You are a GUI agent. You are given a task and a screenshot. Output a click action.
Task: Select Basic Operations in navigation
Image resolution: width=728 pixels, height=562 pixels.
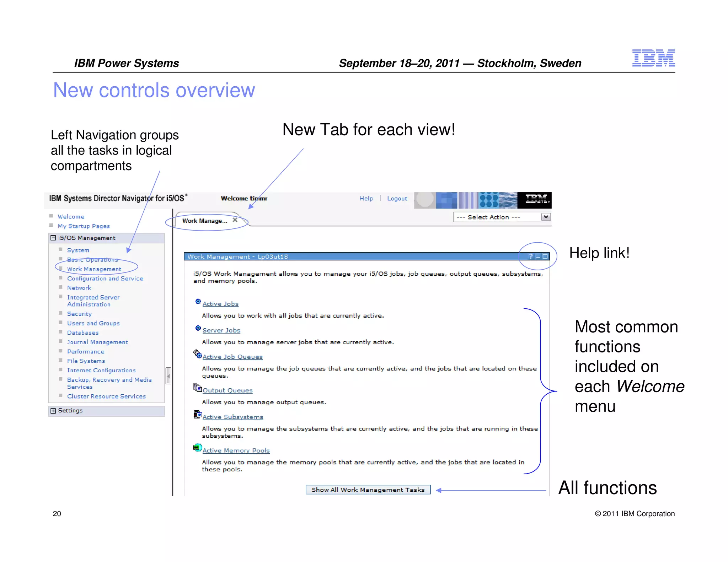92,260
